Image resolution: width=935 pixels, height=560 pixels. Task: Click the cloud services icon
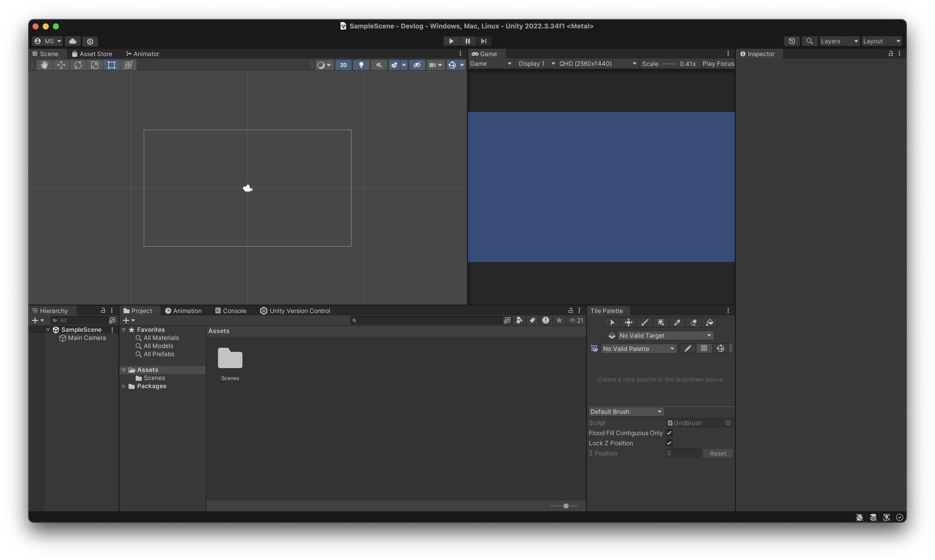pos(72,41)
